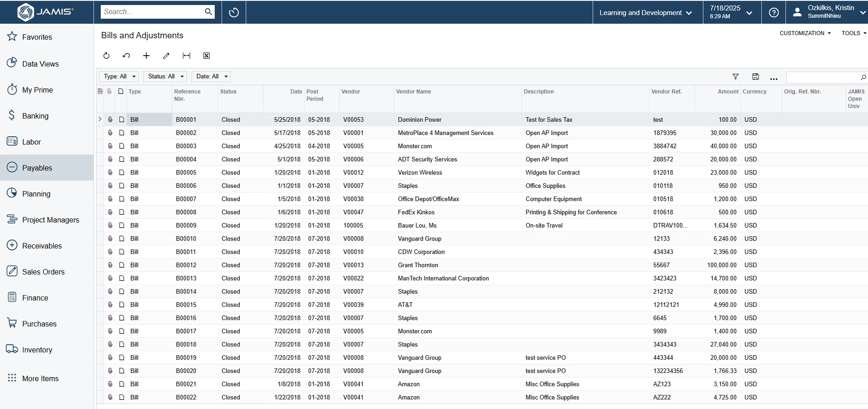Screen dimensions: 868x409
Task: Open Receivables plus-circle icon
Action: tap(12, 245)
